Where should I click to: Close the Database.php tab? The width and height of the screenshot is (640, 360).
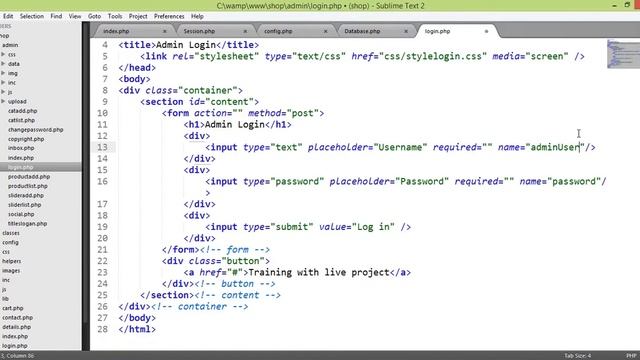[406, 31]
